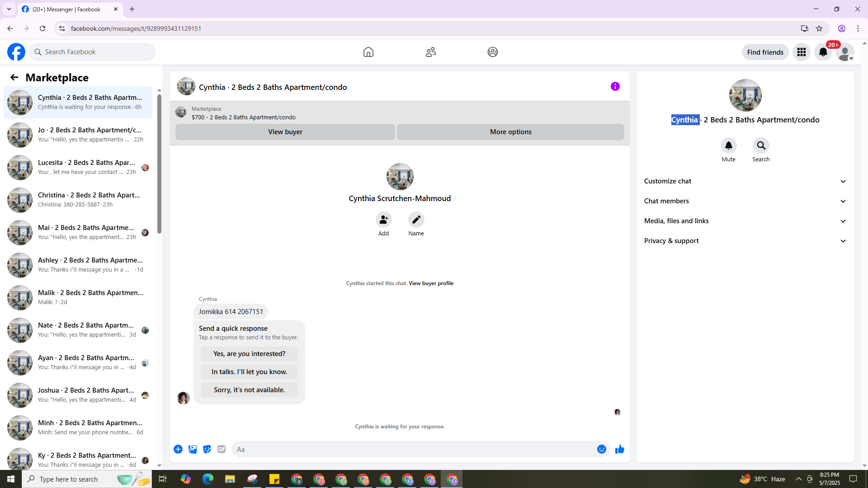Attach a file with image icon

pyautogui.click(x=193, y=449)
